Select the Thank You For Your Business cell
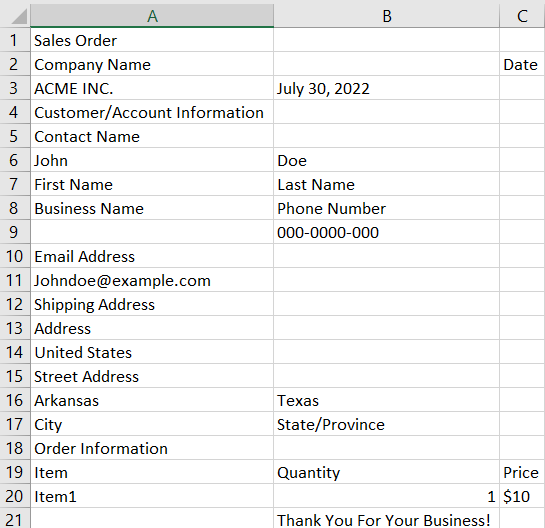The width and height of the screenshot is (545, 528). coord(387,518)
